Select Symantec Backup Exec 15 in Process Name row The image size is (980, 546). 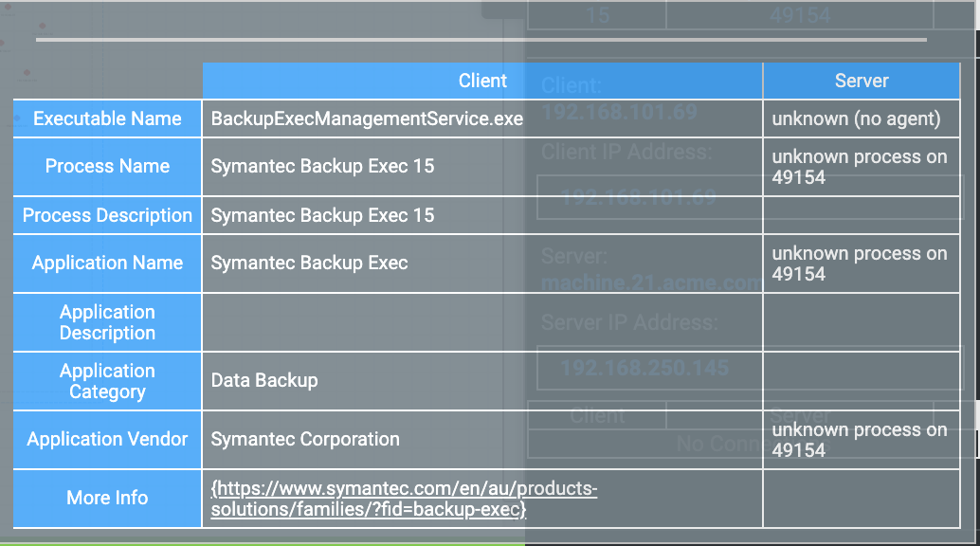click(322, 166)
